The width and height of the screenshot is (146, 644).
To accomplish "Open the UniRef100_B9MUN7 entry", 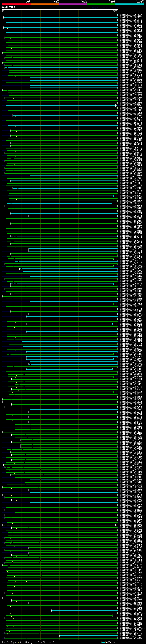I will 131,98.
